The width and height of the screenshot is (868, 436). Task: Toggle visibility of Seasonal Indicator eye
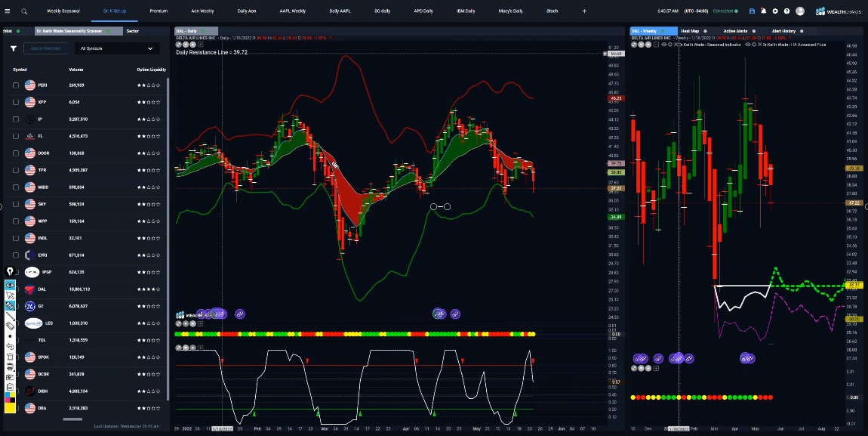pyautogui.click(x=663, y=45)
